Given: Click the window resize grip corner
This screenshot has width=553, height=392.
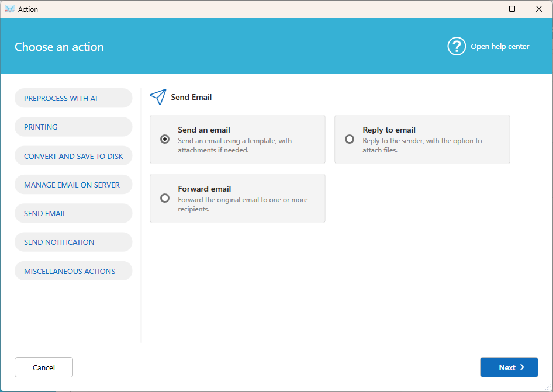Looking at the screenshot, I should [x=548, y=387].
